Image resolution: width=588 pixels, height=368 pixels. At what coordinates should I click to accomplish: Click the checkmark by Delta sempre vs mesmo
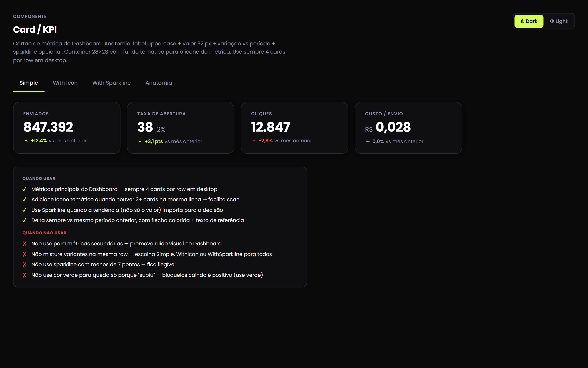point(24,220)
